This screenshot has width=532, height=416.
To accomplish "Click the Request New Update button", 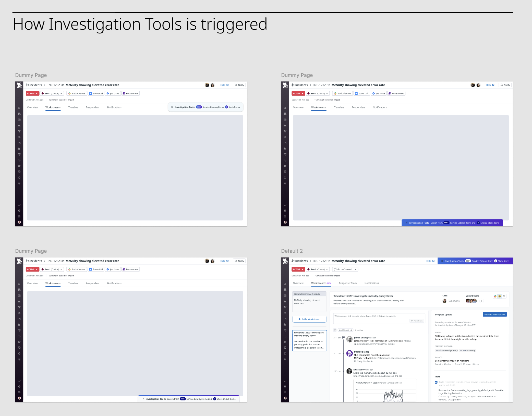I will click(494, 314).
